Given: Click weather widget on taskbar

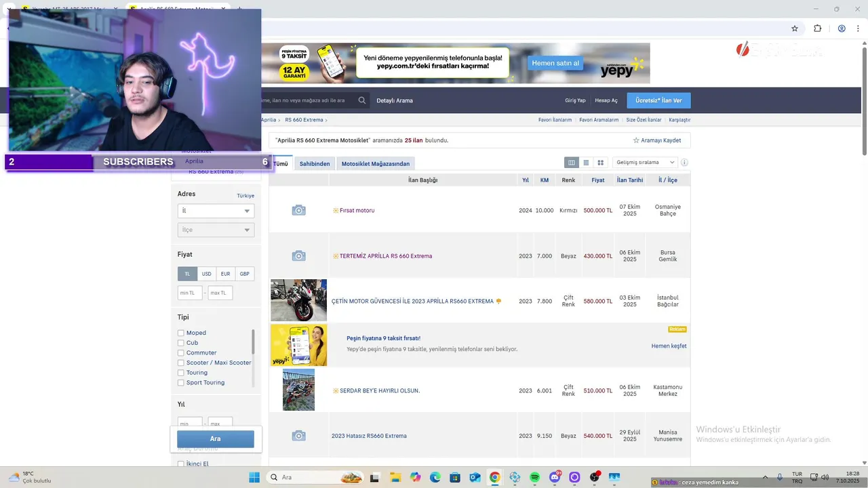Looking at the screenshot, I should coord(30,477).
